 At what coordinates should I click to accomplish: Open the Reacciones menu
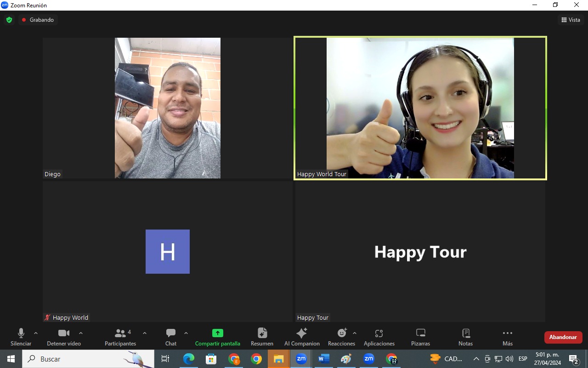341,337
